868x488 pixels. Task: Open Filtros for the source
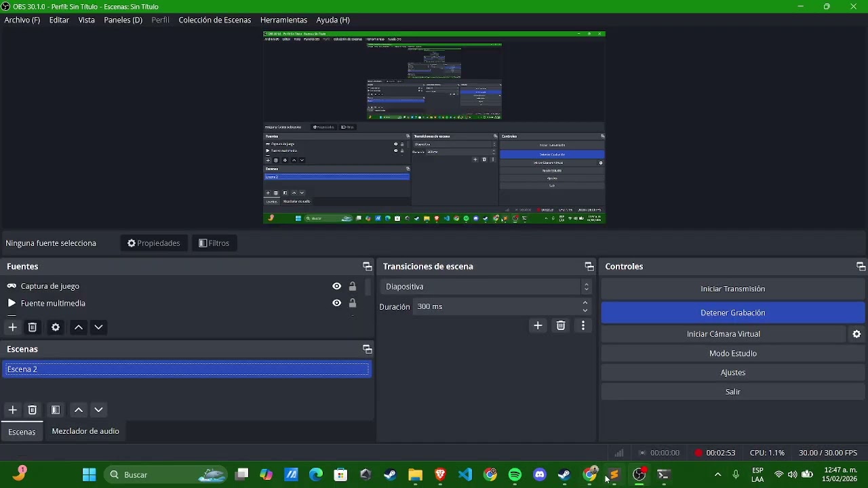tap(214, 243)
